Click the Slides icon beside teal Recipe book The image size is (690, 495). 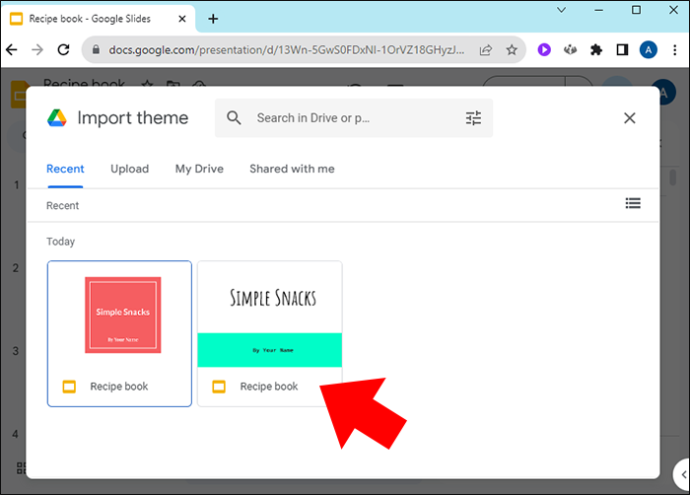219,386
